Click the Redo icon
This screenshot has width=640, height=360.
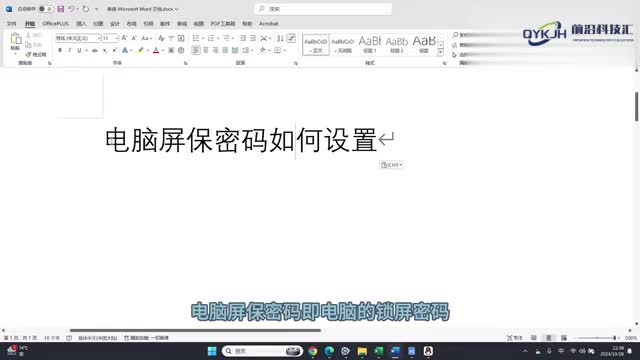(x=86, y=9)
